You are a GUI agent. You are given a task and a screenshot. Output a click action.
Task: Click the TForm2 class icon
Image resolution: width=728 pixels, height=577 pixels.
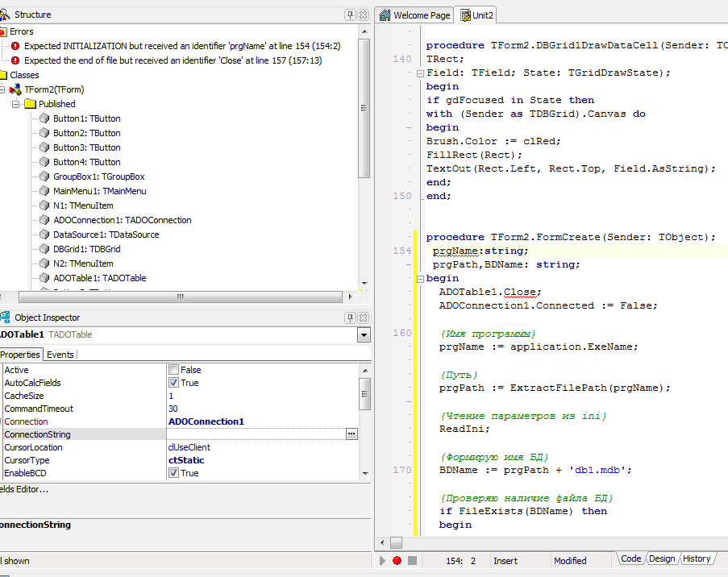pyautogui.click(x=15, y=89)
